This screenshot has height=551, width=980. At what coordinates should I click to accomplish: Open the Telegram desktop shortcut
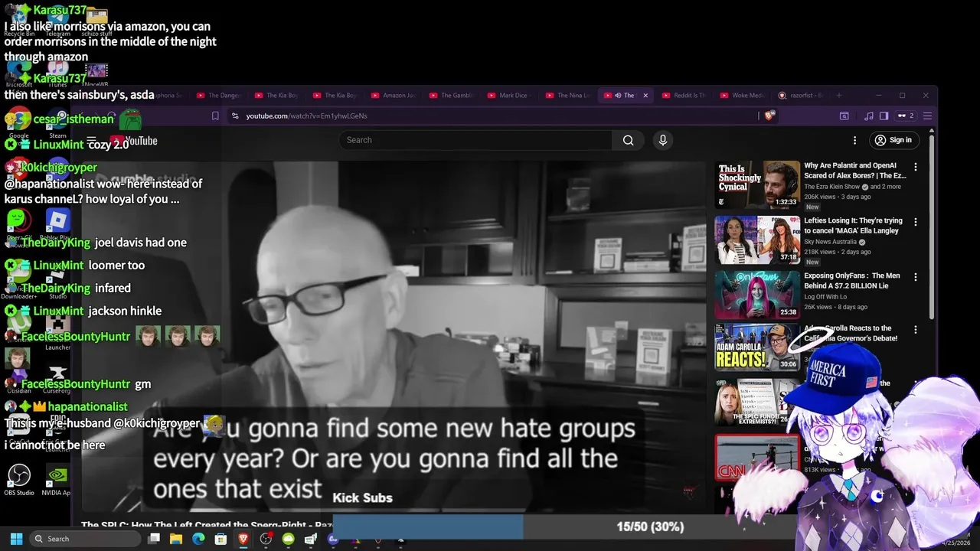[x=57, y=21]
